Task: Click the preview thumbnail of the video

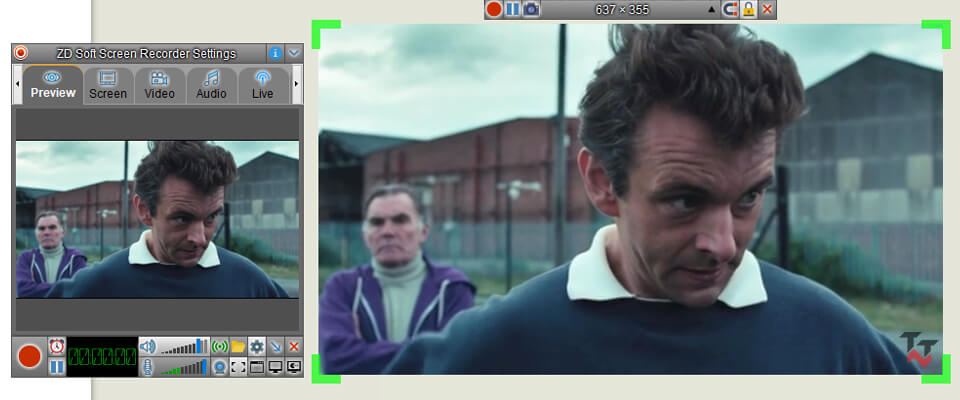Action: [157, 219]
